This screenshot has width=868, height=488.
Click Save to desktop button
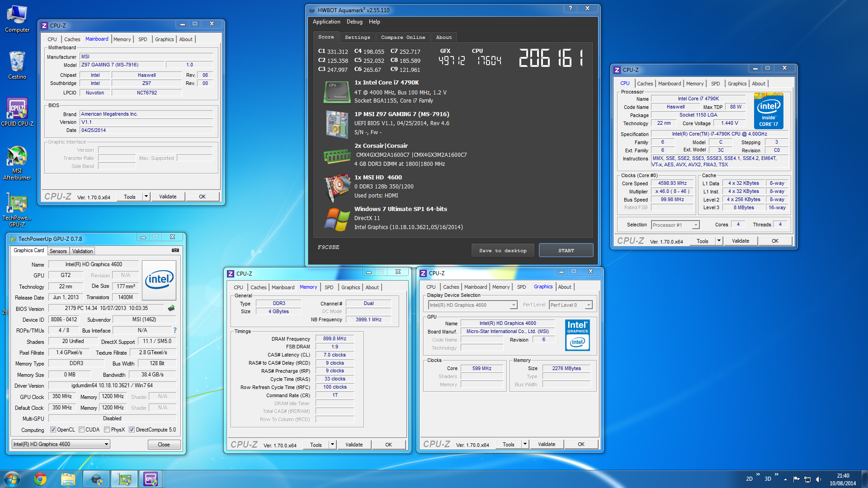click(x=503, y=250)
